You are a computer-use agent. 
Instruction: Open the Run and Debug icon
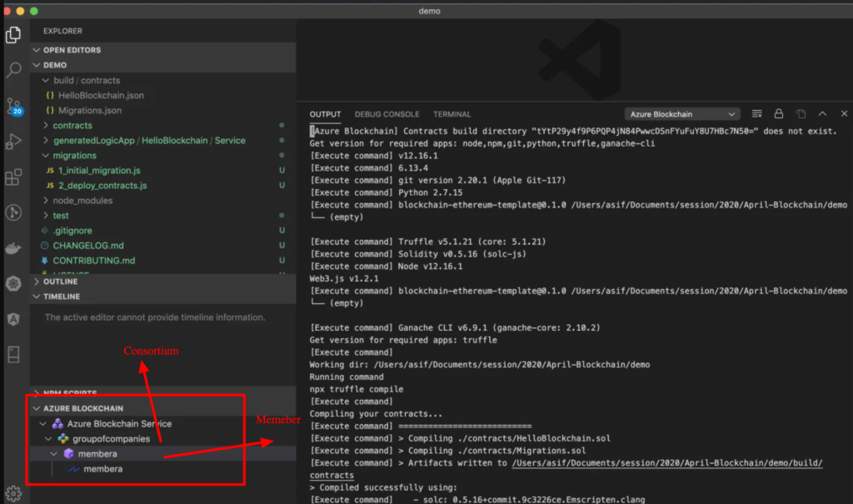click(12, 142)
